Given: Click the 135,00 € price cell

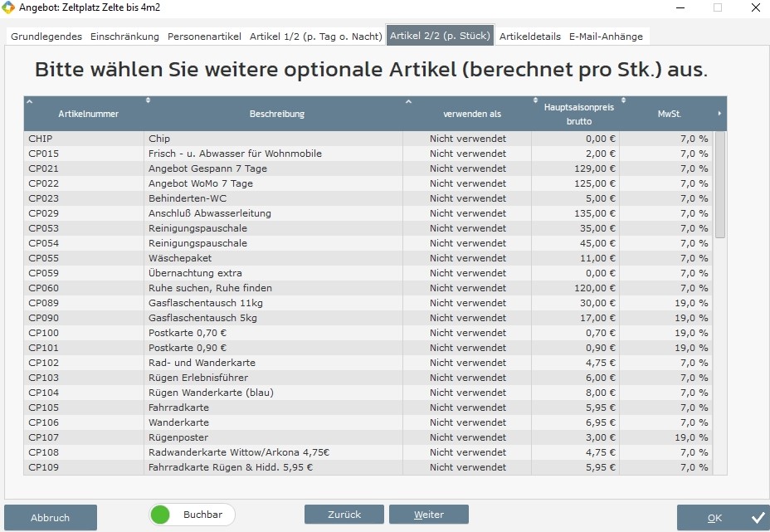Looking at the screenshot, I should [575, 213].
